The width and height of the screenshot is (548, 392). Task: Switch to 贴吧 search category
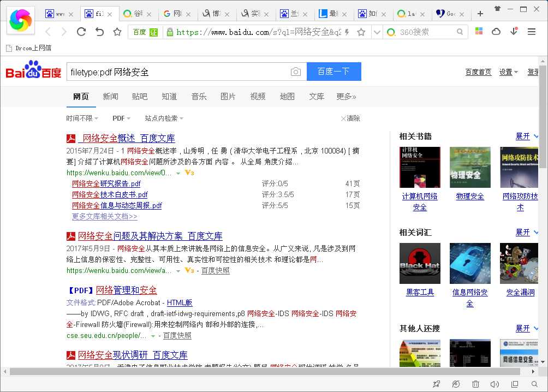click(x=140, y=97)
